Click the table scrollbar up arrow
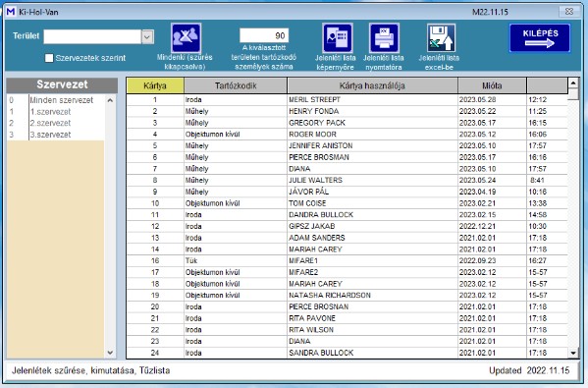The image size is (588, 388). (x=573, y=83)
